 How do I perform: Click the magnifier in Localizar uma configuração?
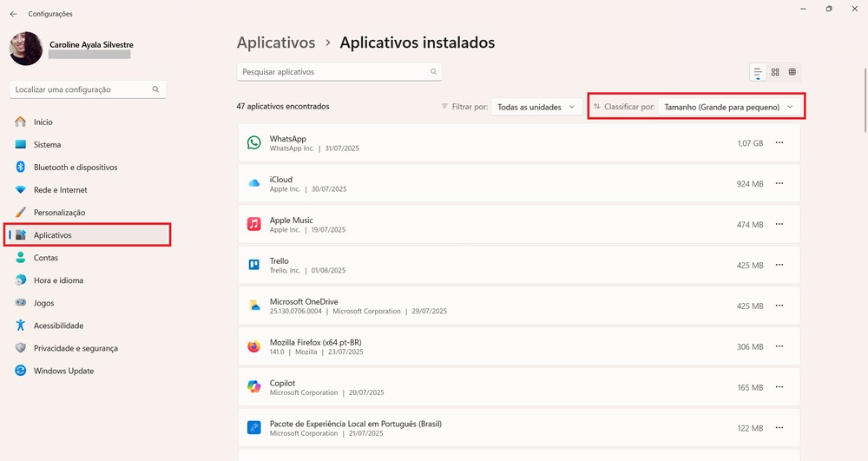pos(155,89)
